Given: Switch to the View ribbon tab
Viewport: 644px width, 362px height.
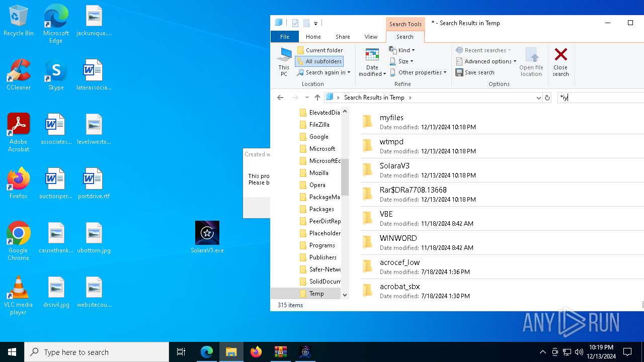Looking at the screenshot, I should tap(371, 37).
